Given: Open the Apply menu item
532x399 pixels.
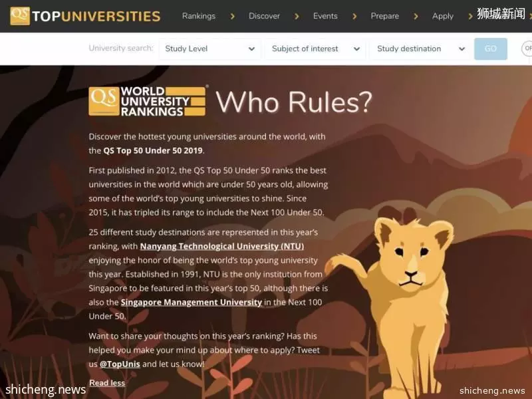Looking at the screenshot, I should (443, 16).
